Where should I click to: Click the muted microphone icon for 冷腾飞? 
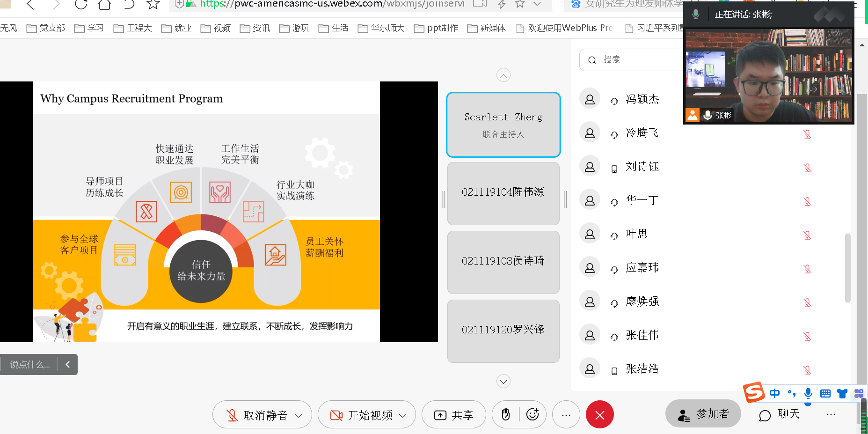(x=807, y=134)
